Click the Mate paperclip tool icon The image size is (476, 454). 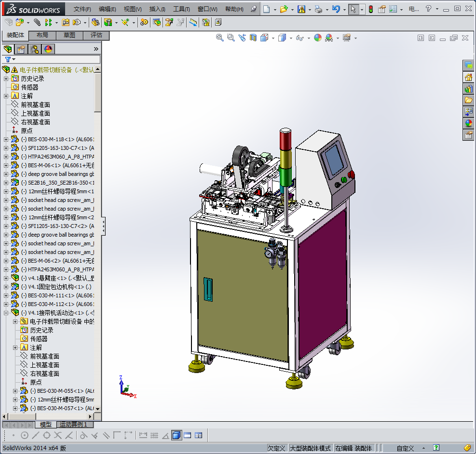[x=37, y=22]
